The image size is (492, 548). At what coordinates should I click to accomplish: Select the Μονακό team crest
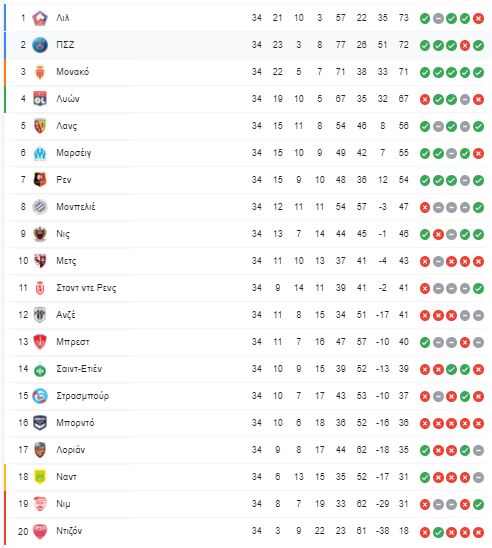pos(40,72)
